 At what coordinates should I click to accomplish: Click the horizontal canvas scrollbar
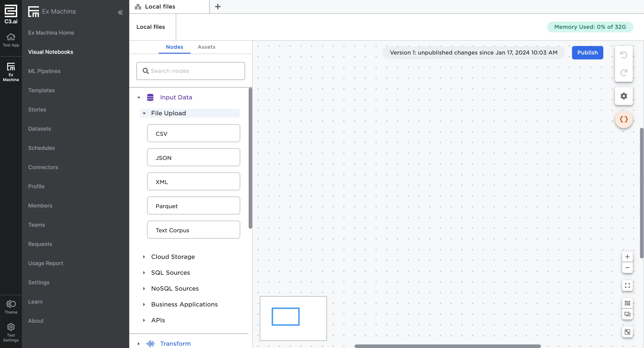447,346
